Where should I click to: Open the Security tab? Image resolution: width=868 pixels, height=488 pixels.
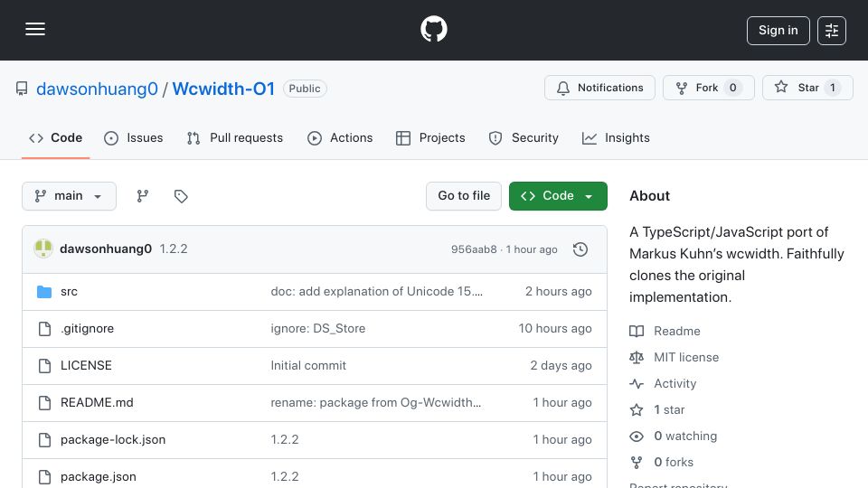(x=524, y=137)
